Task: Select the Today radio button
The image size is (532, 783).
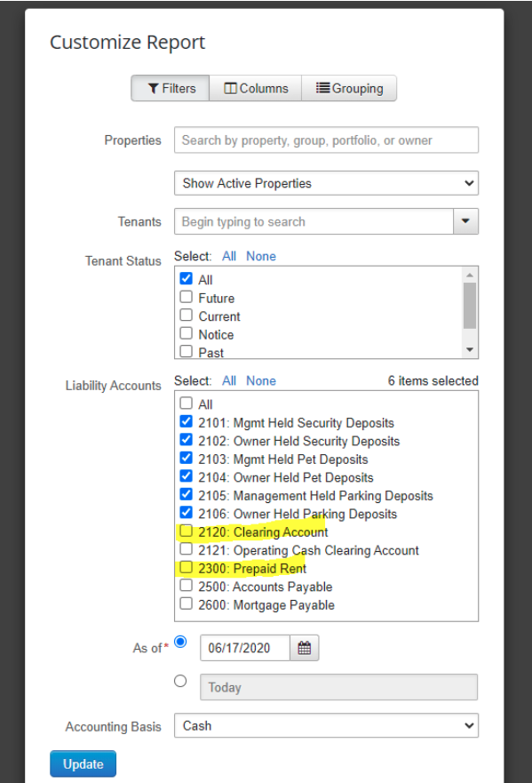Action: (180, 680)
